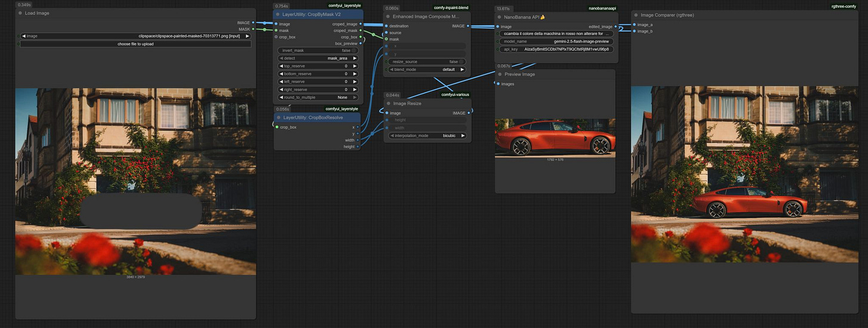The width and height of the screenshot is (868, 328).
Task: Click choose file to upload button
Action: 135,44
